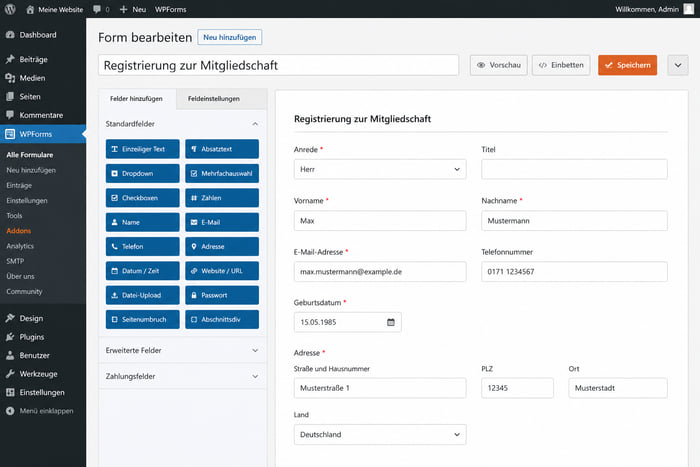Open the orange Addons link

click(19, 231)
